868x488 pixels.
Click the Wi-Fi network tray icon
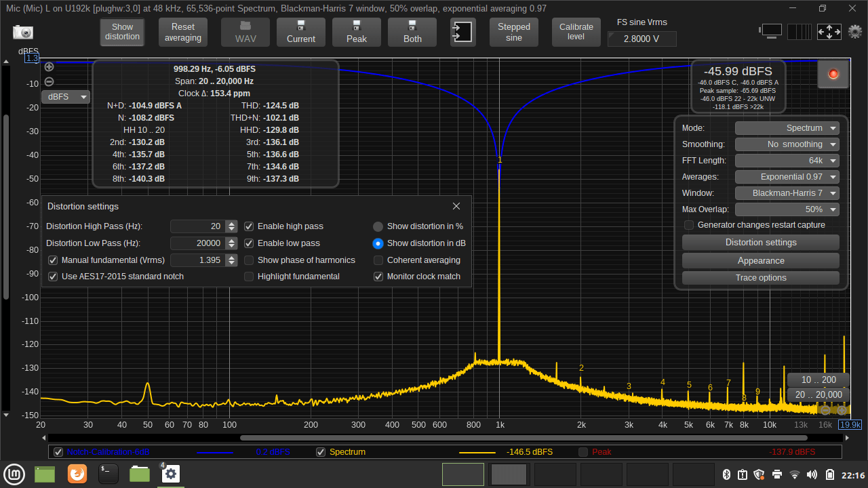tap(795, 474)
